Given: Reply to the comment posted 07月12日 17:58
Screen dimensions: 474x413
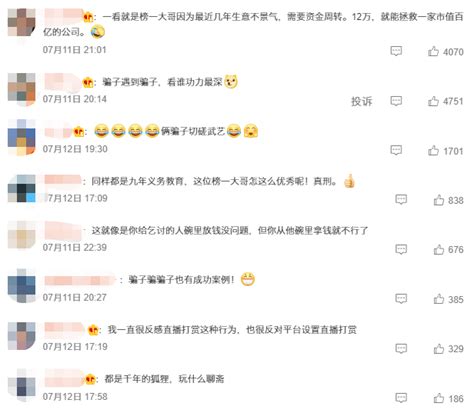Looking at the screenshot, I should (x=401, y=398).
